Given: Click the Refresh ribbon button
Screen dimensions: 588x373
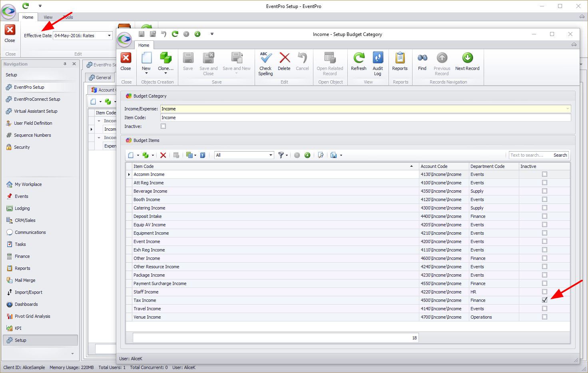Looking at the screenshot, I should point(359,62).
